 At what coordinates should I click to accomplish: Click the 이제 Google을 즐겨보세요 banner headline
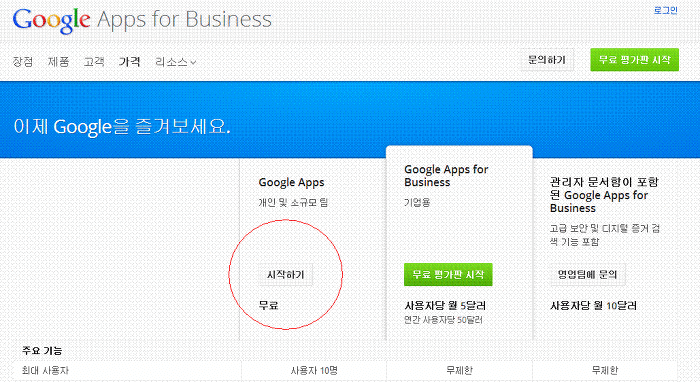click(x=122, y=127)
